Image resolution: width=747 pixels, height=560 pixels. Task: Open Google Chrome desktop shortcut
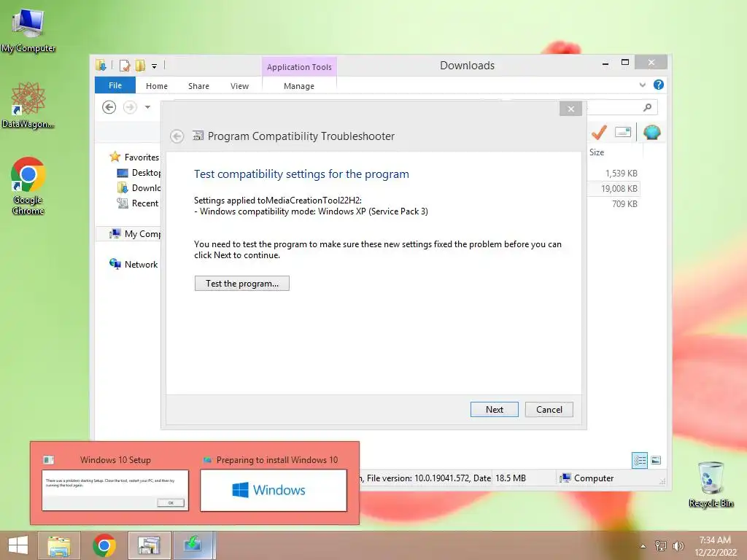point(28,186)
